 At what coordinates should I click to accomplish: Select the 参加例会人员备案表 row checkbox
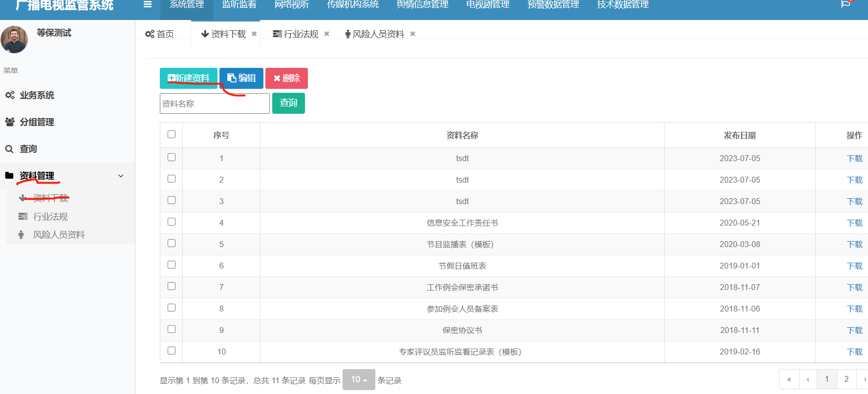tap(172, 308)
